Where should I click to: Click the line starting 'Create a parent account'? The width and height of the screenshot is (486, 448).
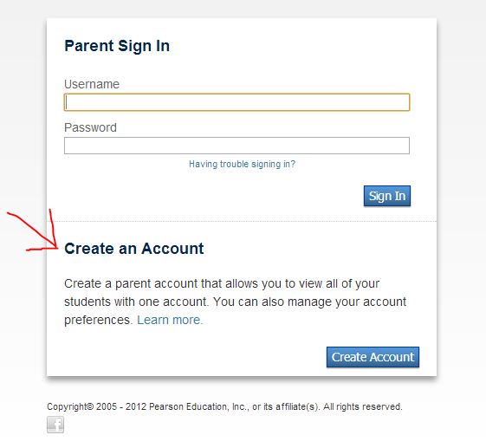pos(222,283)
